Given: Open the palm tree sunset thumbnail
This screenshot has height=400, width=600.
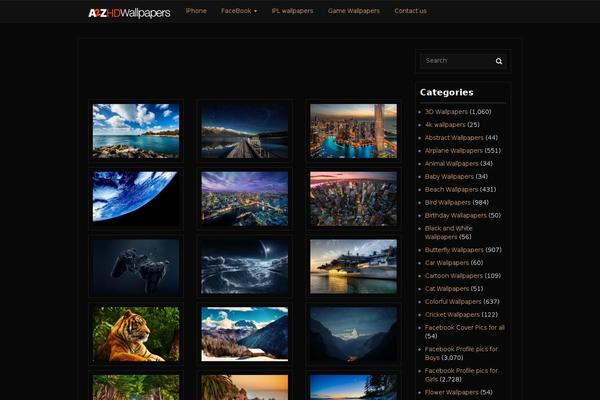Looking at the screenshot, I should [245, 387].
